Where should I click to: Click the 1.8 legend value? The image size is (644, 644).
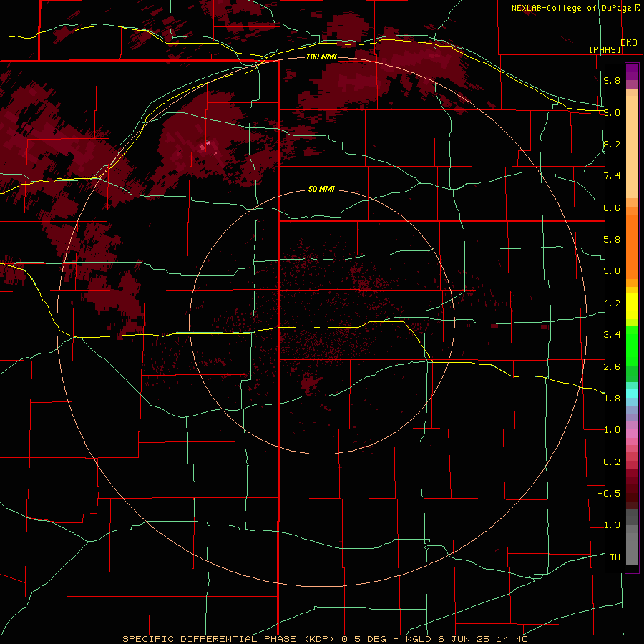[612, 399]
